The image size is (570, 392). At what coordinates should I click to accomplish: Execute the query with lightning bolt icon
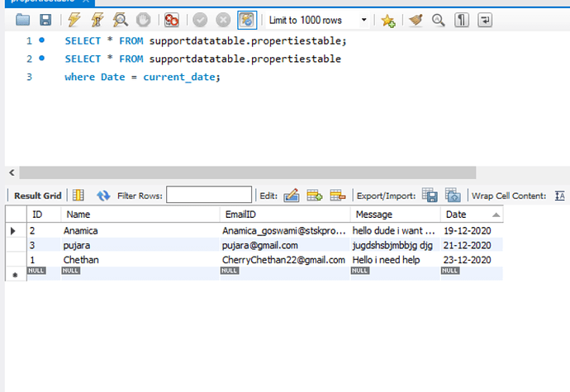point(74,20)
